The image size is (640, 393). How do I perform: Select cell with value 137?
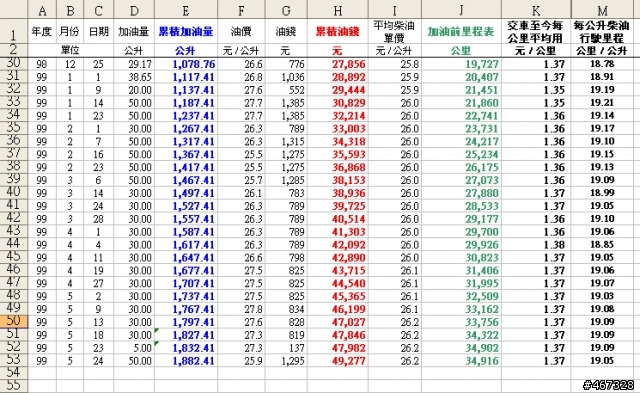[286, 348]
